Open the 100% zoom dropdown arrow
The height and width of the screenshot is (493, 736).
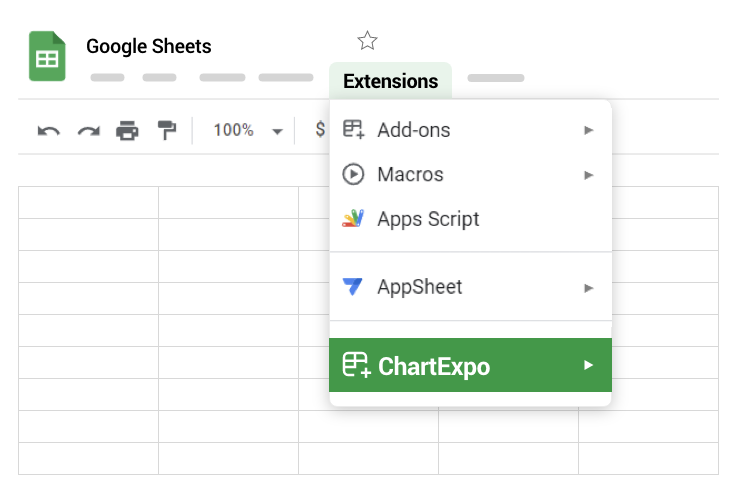point(277,131)
